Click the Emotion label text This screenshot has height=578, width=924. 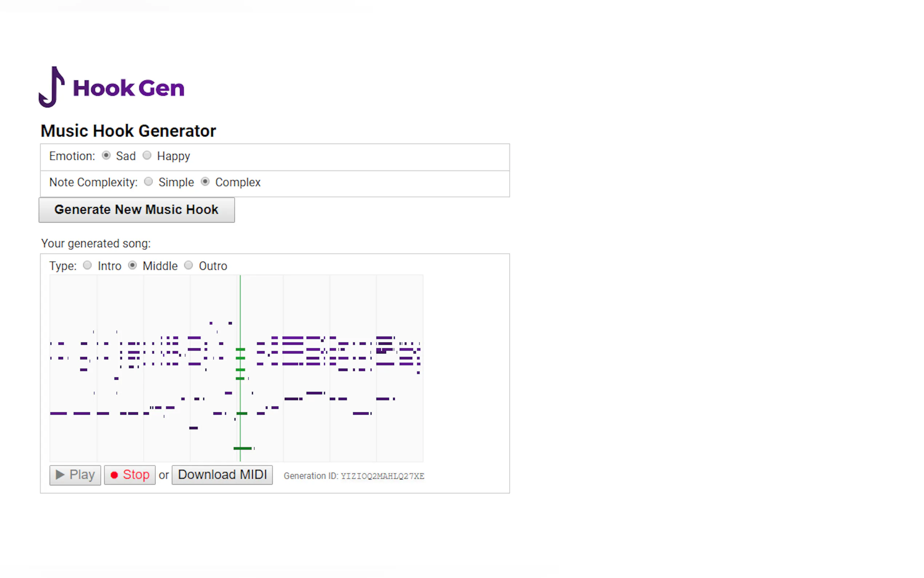click(x=72, y=156)
